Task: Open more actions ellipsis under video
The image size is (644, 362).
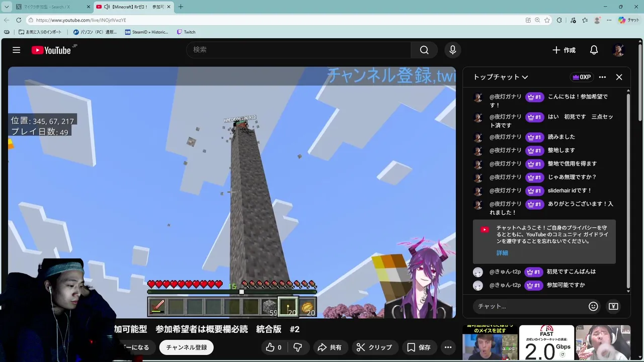Action: 448,347
